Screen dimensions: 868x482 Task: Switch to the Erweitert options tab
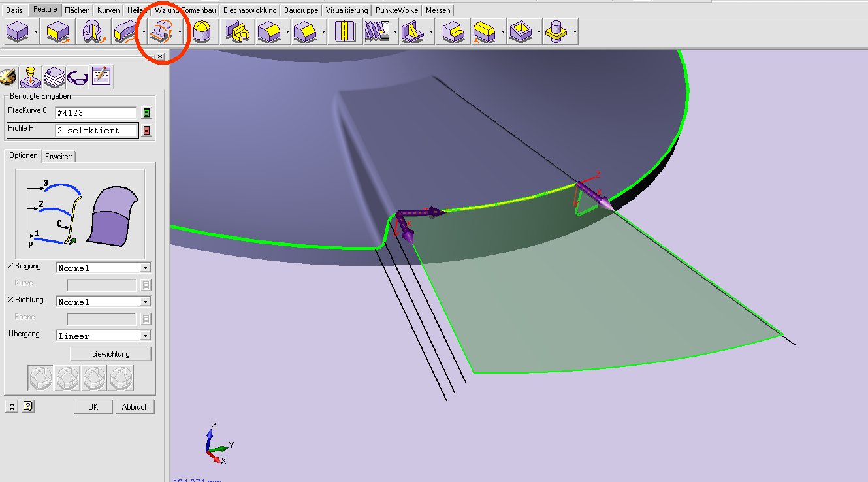click(59, 157)
